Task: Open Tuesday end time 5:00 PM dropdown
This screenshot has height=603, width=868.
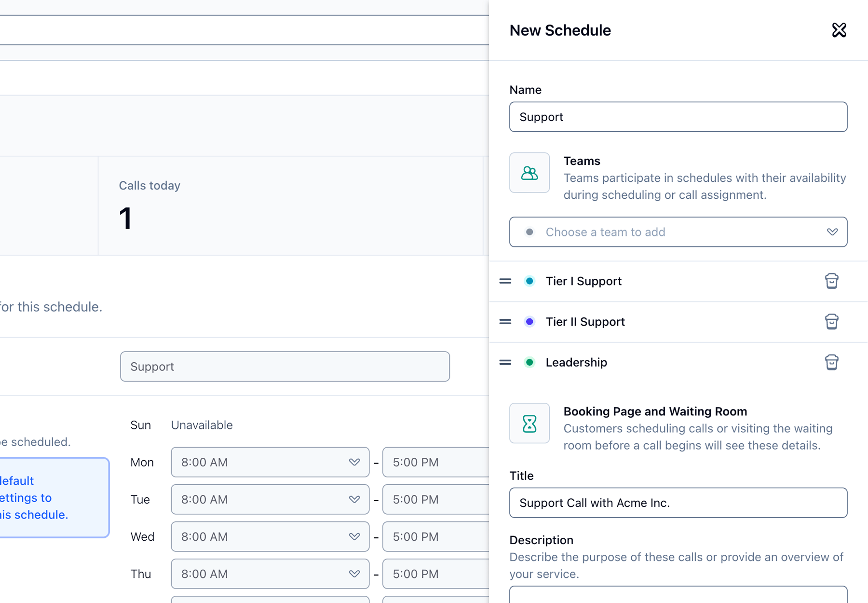Action: pos(435,499)
